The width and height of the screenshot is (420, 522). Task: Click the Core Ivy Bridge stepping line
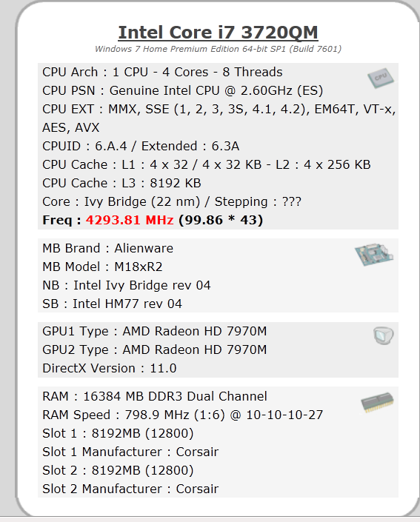pos(172,201)
